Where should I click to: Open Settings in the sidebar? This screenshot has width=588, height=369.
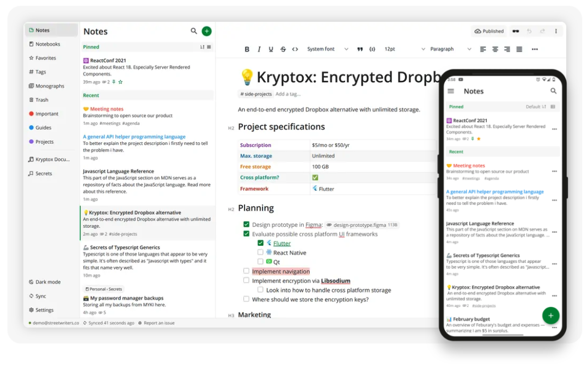tap(51, 310)
